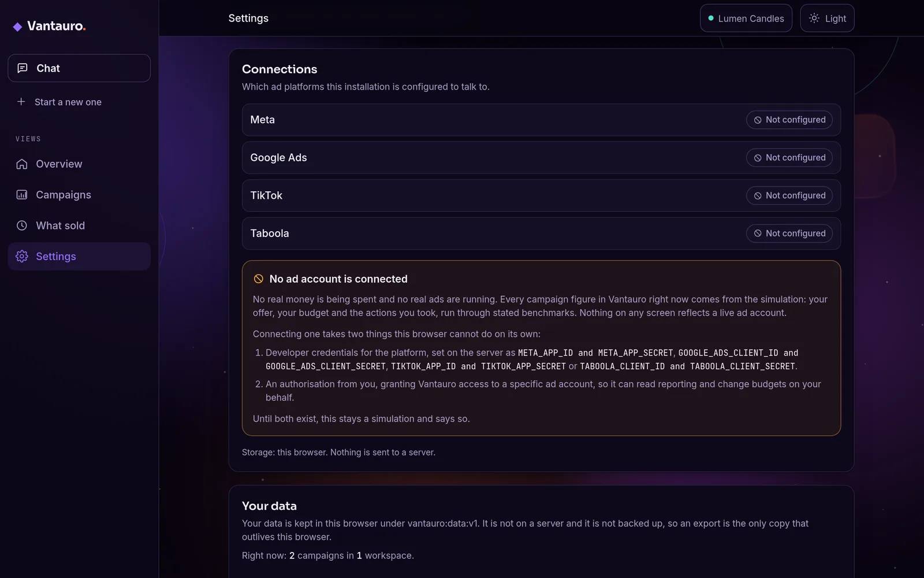Image resolution: width=924 pixels, height=578 pixels.
Task: Click the warning icon beside No ad account
Action: pyautogui.click(x=259, y=279)
